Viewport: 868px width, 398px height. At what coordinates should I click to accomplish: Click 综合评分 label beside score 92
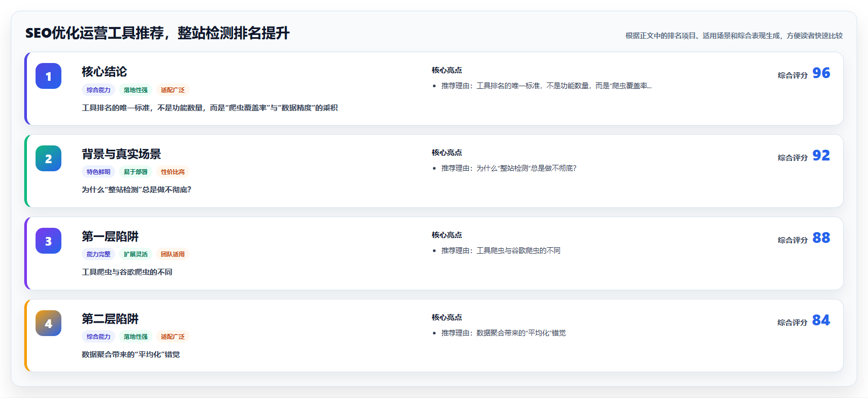point(793,158)
